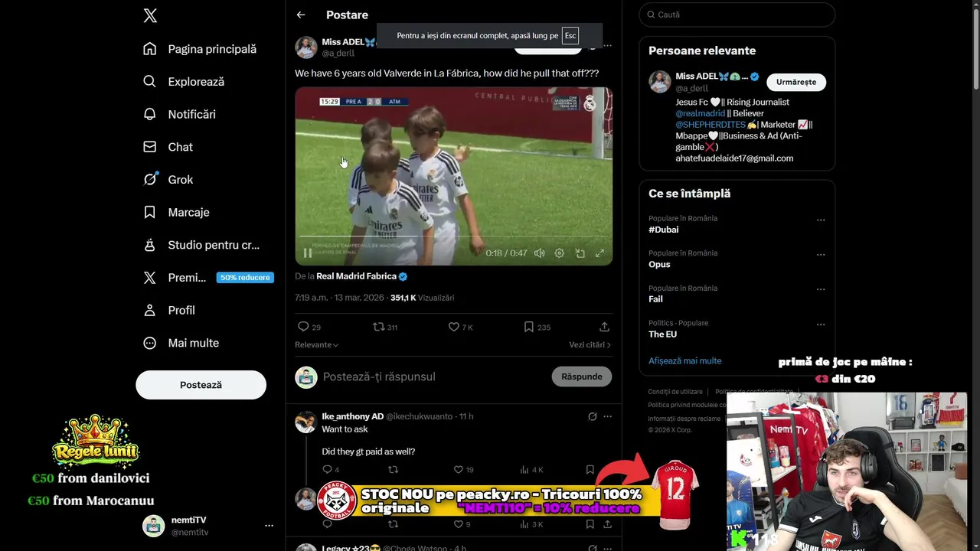980x551 pixels.
Task: Open #Dubai trend
Action: tap(664, 230)
